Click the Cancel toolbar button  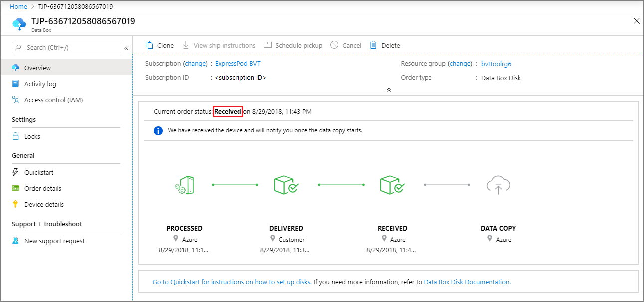346,45
